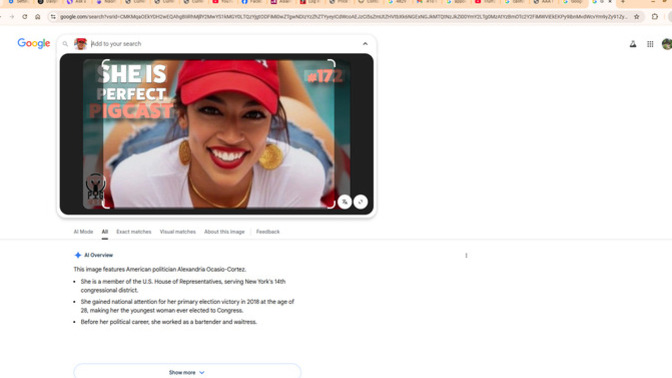672x378 pixels.
Task: Expand the overview with Show more
Action: point(187,372)
